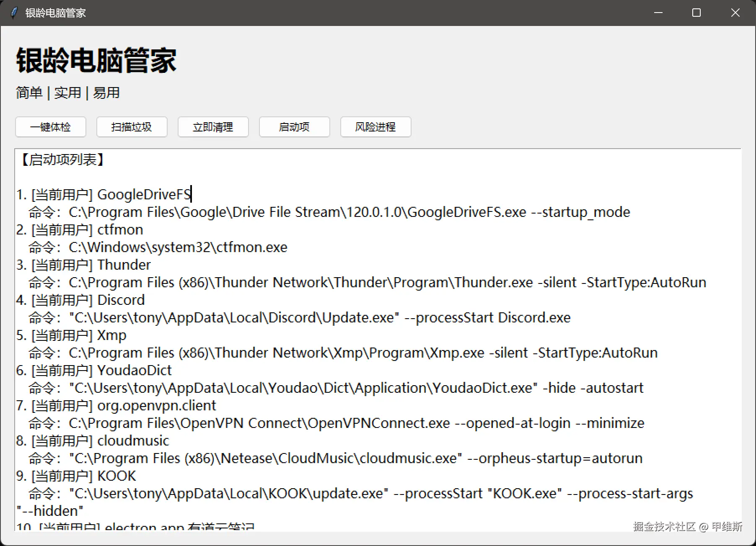Click the OpenVPNConnect.exe command line
Screen dimensions: 756x546
point(337,423)
